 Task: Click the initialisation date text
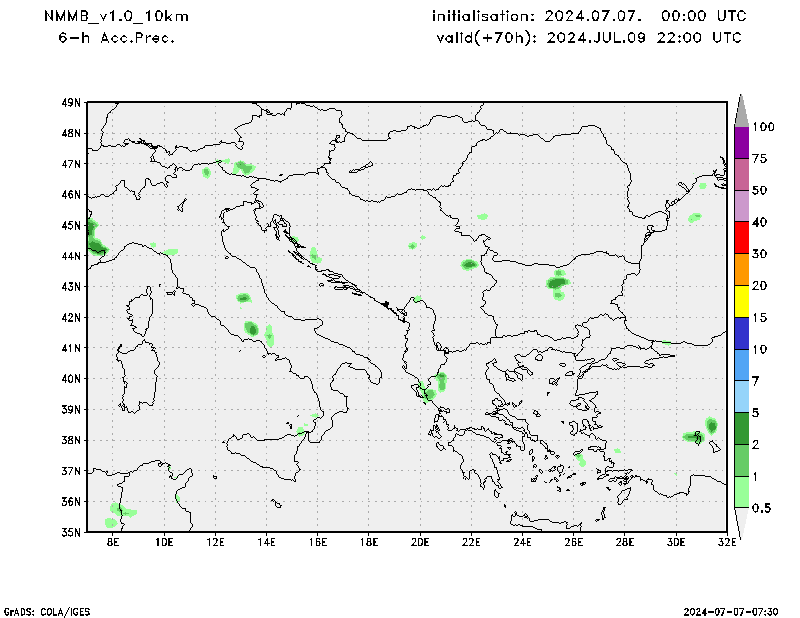[x=588, y=17]
